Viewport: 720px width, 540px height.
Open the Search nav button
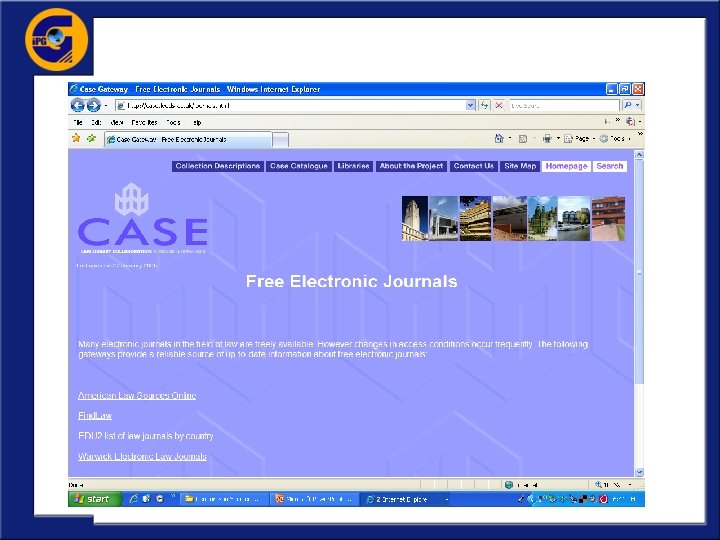pyautogui.click(x=609, y=166)
